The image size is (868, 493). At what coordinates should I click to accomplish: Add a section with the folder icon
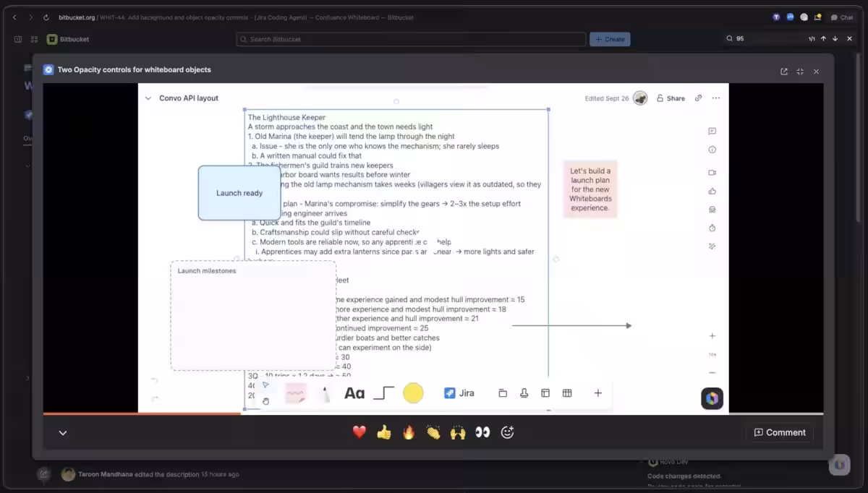(503, 393)
